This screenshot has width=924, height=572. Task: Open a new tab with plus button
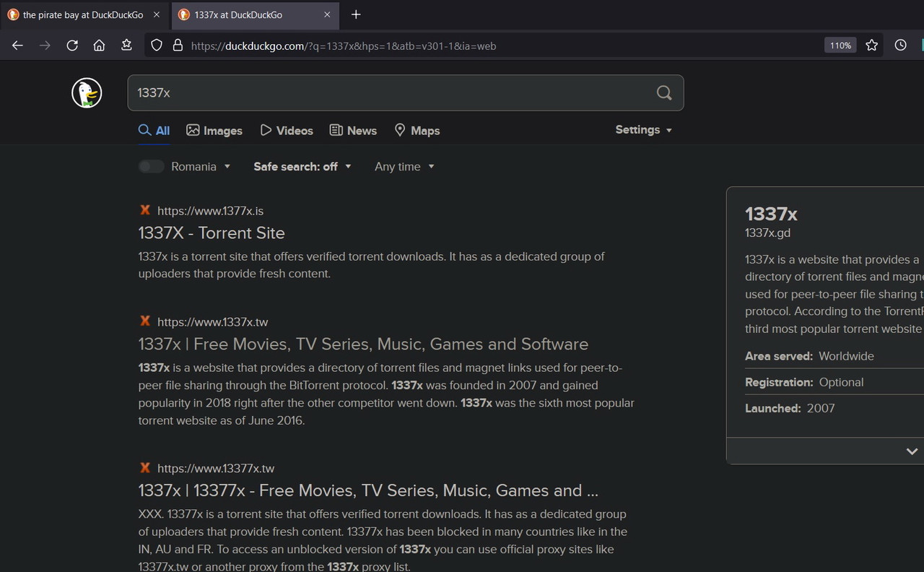coord(356,14)
